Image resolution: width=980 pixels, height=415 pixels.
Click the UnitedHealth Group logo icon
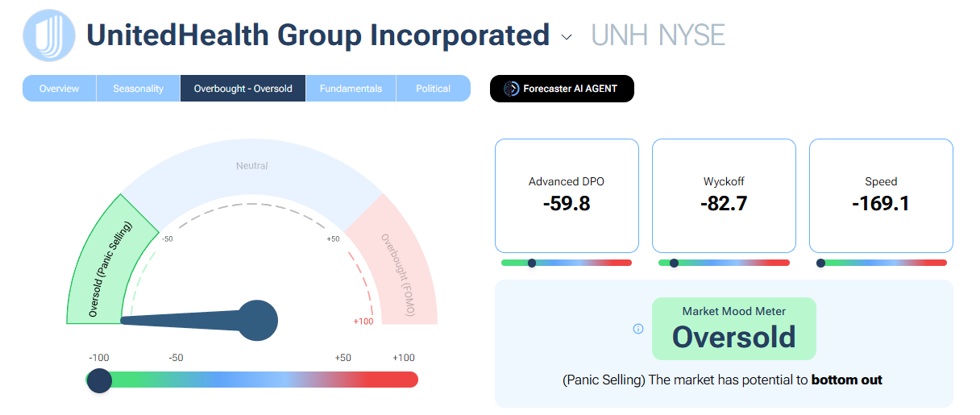[x=49, y=35]
